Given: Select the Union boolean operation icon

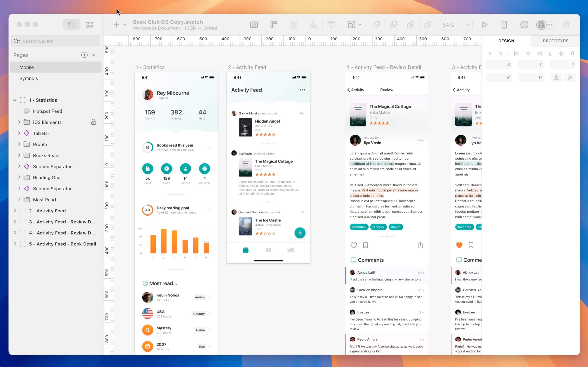Looking at the screenshot, I should pyautogui.click(x=376, y=24).
